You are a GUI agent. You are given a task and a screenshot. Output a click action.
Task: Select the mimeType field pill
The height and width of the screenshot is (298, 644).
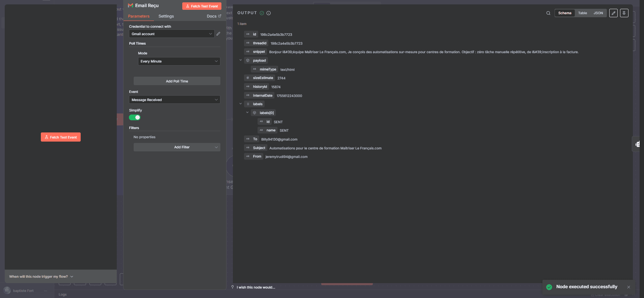264,69
